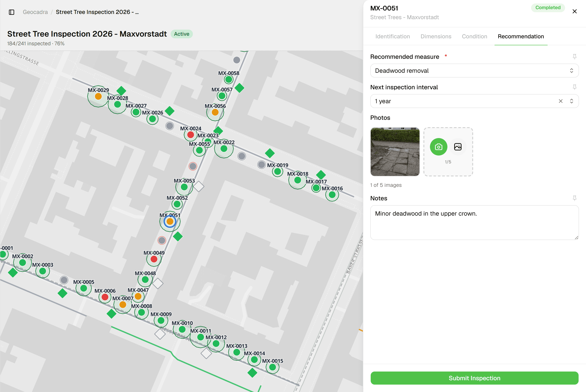Pin the Notes field

(574, 198)
